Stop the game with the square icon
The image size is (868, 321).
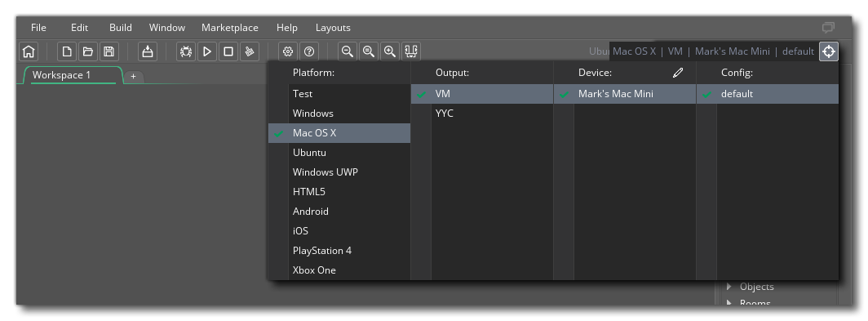pos(228,51)
